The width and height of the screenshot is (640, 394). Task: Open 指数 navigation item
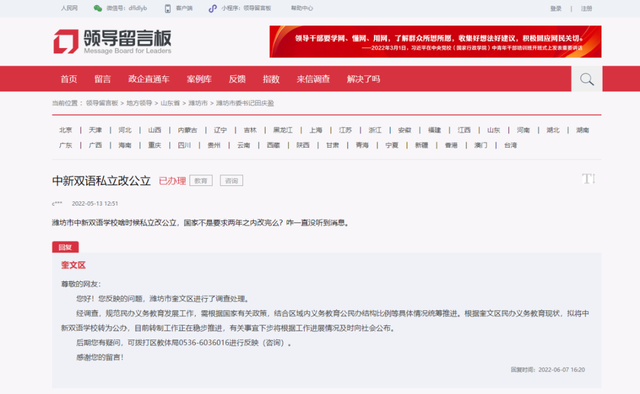(271, 79)
